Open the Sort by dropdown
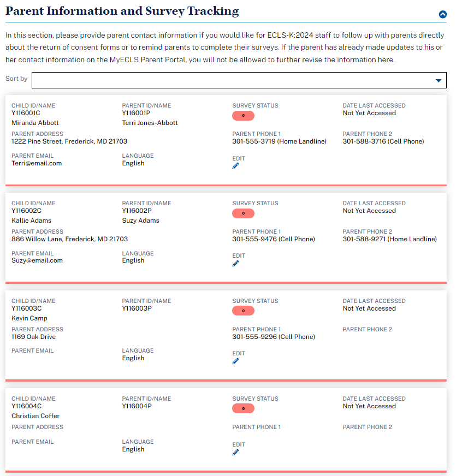 point(239,80)
